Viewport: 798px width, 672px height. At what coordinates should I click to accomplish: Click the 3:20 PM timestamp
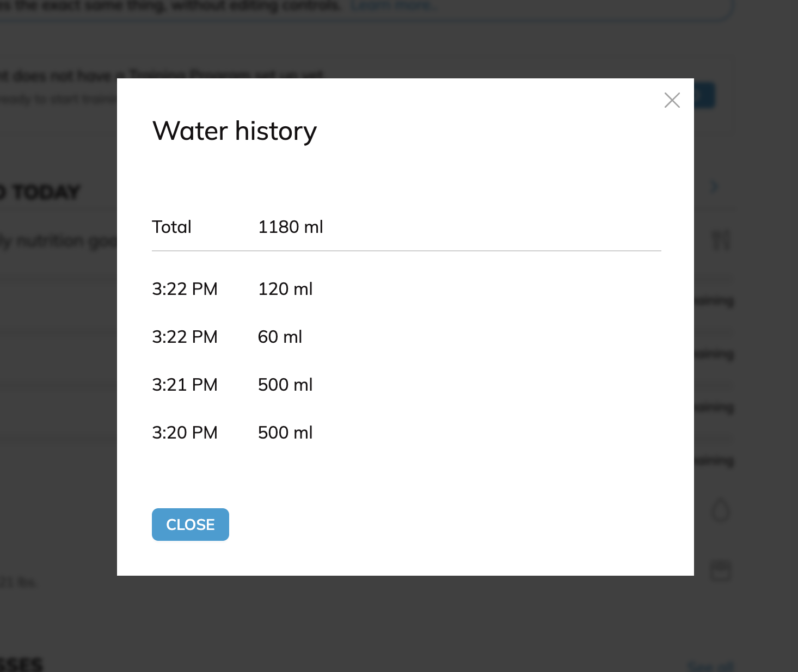[185, 433]
